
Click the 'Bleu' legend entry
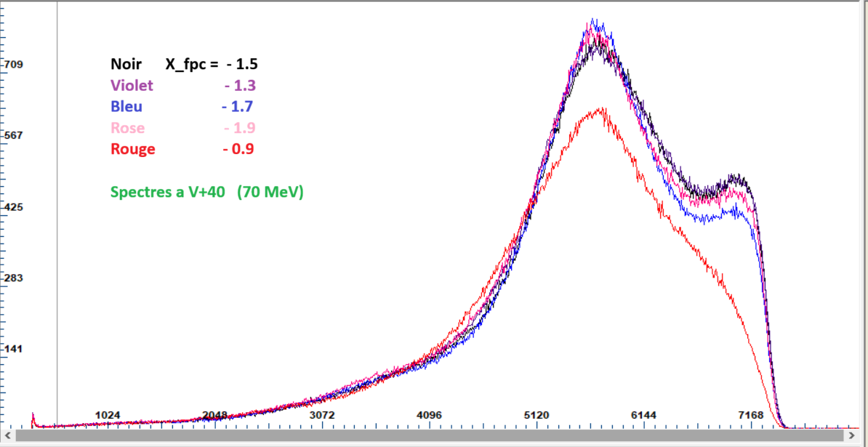click(x=126, y=107)
